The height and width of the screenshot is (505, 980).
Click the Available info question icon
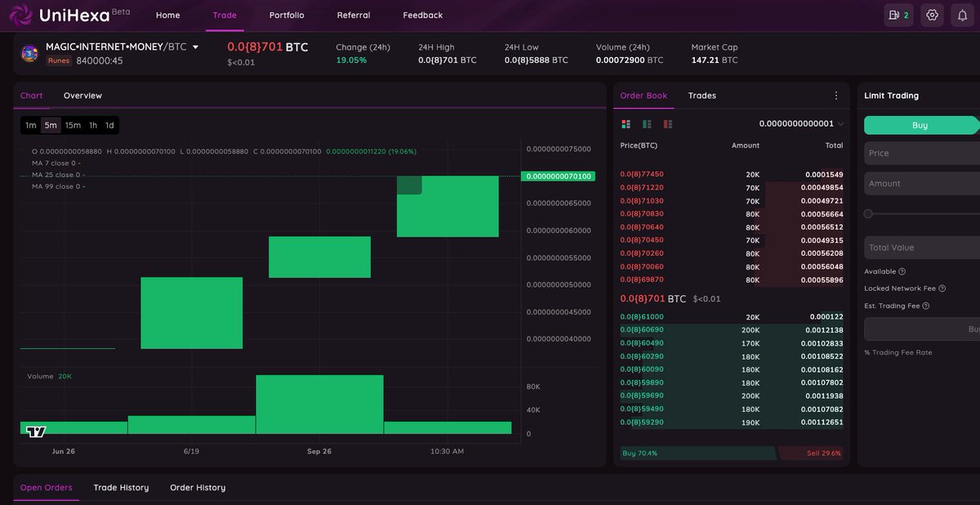pyautogui.click(x=902, y=271)
